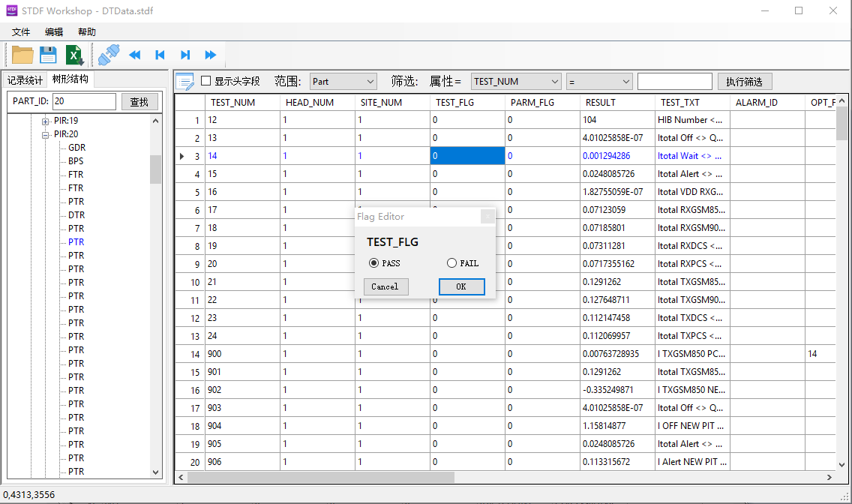The height and width of the screenshot is (504, 852).
Task: Go to the next record icon
Action: pyautogui.click(x=185, y=55)
